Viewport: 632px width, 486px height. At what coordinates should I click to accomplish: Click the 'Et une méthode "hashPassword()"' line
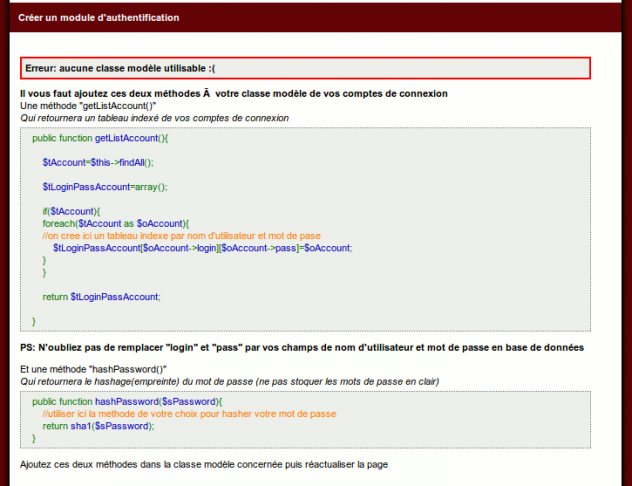coord(94,369)
